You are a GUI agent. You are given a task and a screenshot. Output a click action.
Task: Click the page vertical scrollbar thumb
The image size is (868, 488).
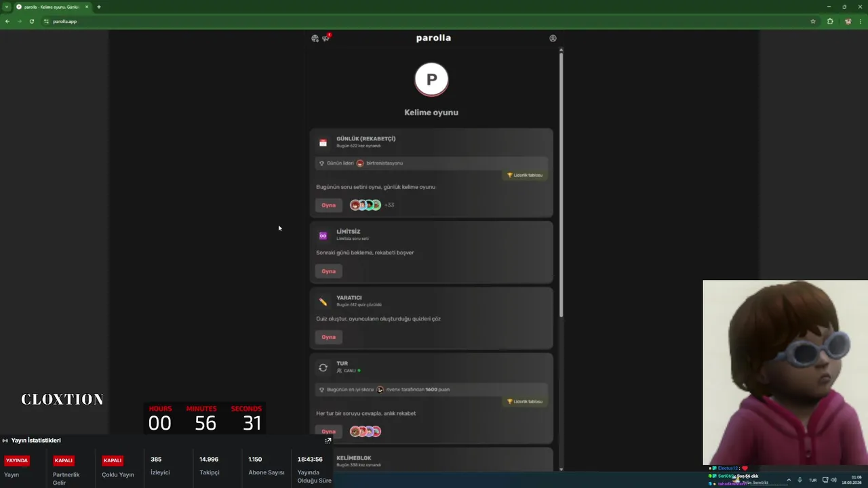(561, 183)
